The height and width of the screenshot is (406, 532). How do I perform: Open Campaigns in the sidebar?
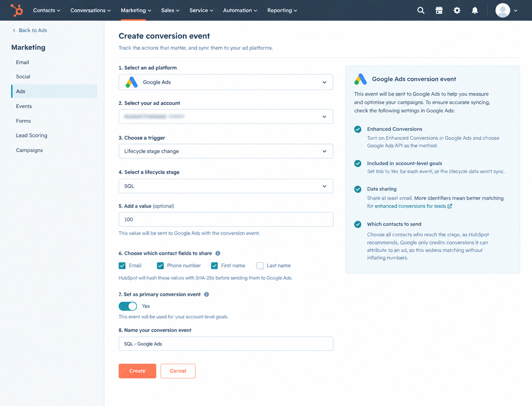pyautogui.click(x=29, y=150)
